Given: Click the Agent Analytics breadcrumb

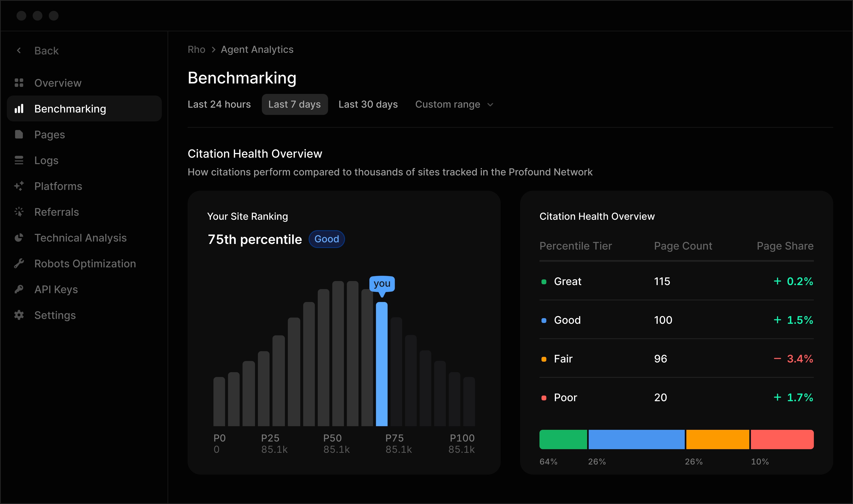Looking at the screenshot, I should click(x=257, y=50).
